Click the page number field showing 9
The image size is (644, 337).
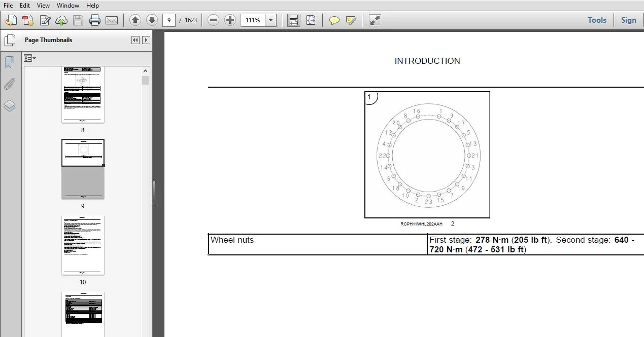click(x=169, y=20)
